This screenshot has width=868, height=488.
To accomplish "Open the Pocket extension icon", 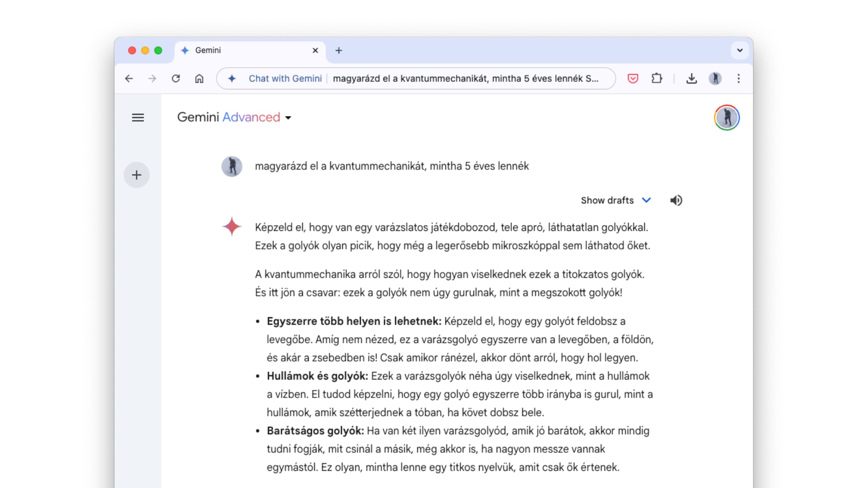I will (x=633, y=79).
